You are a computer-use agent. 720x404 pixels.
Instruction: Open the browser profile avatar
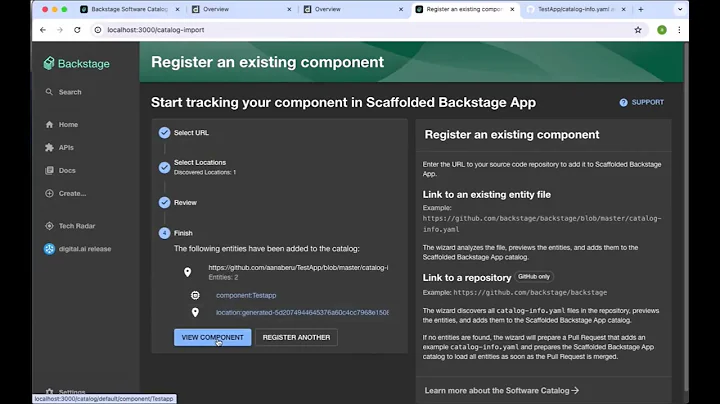[x=662, y=30]
